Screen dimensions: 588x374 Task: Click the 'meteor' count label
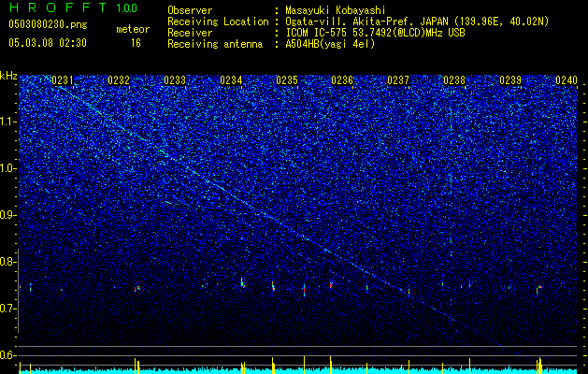(133, 29)
